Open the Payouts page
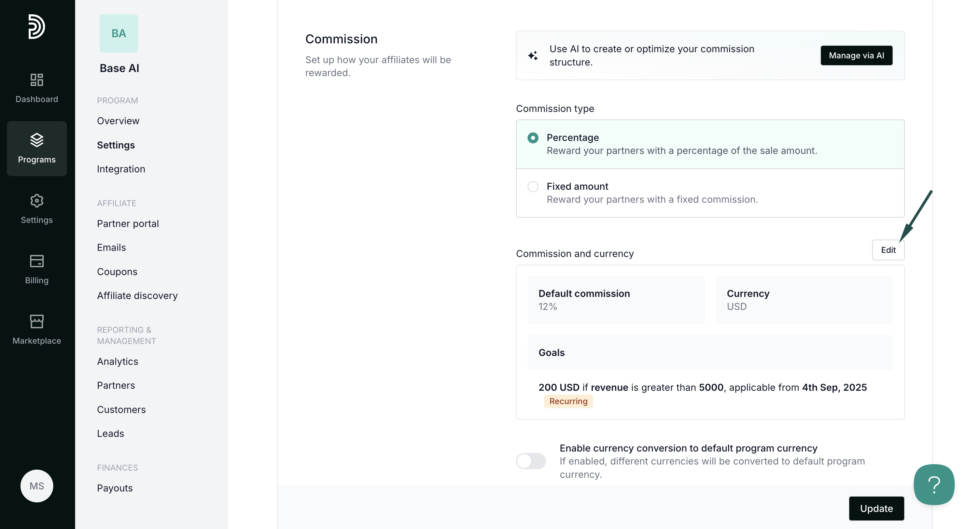Viewport: 980px width, 529px height. click(114, 488)
